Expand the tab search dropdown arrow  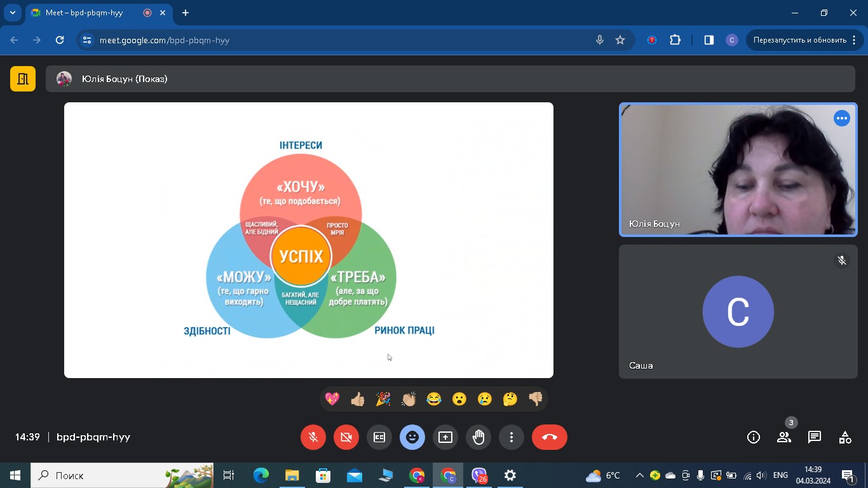tap(12, 13)
